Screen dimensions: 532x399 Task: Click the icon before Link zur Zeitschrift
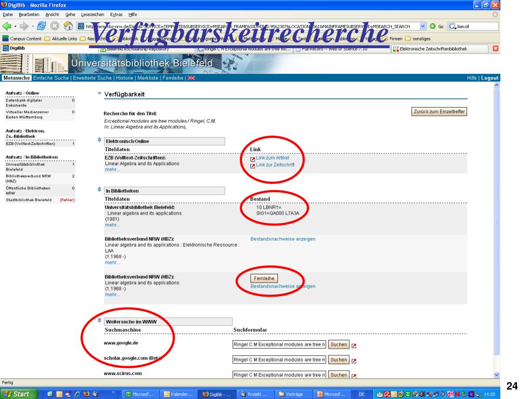(252, 166)
